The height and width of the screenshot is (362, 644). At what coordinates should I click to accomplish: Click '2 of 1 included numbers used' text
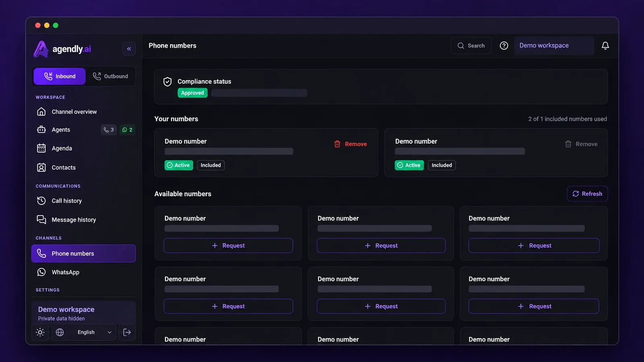[568, 119]
